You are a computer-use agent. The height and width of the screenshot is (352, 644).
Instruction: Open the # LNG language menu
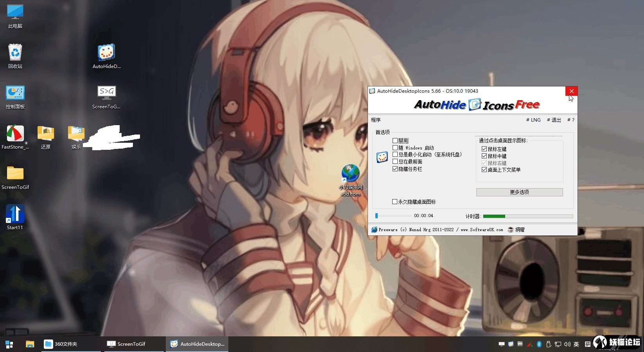pos(533,120)
